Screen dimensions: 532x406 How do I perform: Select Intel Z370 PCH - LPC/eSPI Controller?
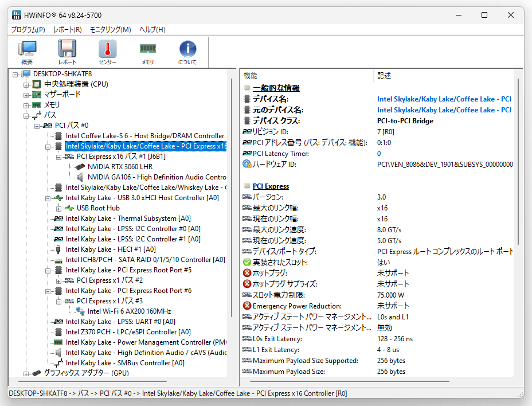click(x=128, y=332)
